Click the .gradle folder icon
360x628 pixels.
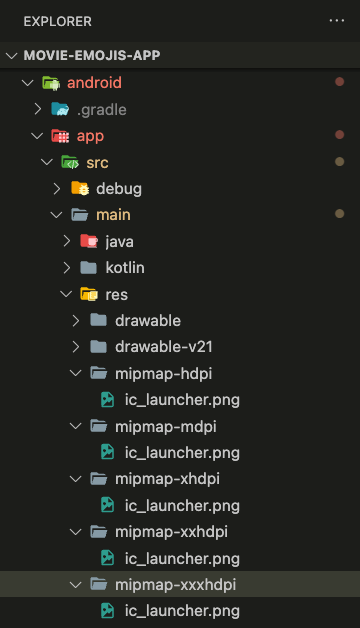click(x=60, y=109)
